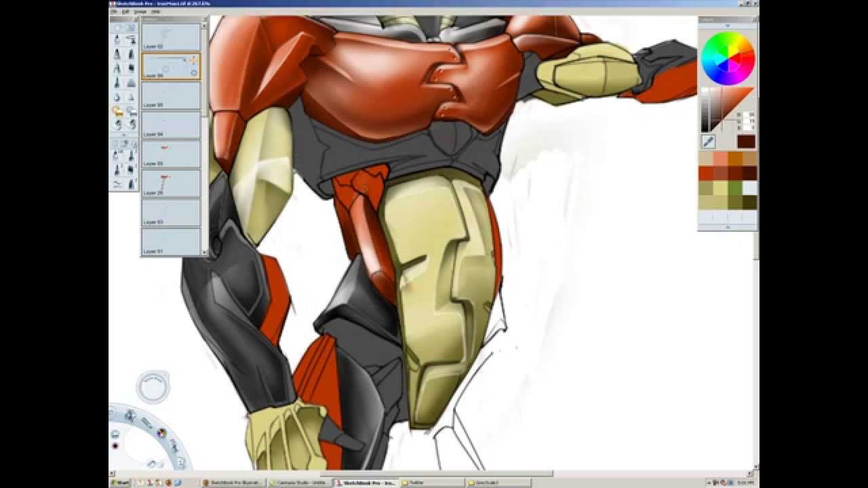Choose the white palette swatch
The width and height of the screenshot is (868, 488).
click(x=749, y=188)
